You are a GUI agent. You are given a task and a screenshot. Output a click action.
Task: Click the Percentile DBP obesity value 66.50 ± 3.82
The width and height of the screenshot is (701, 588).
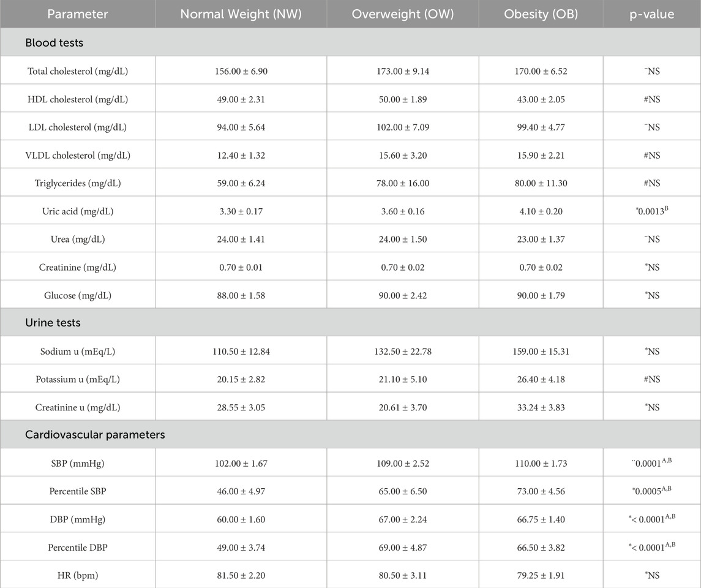[x=541, y=548]
